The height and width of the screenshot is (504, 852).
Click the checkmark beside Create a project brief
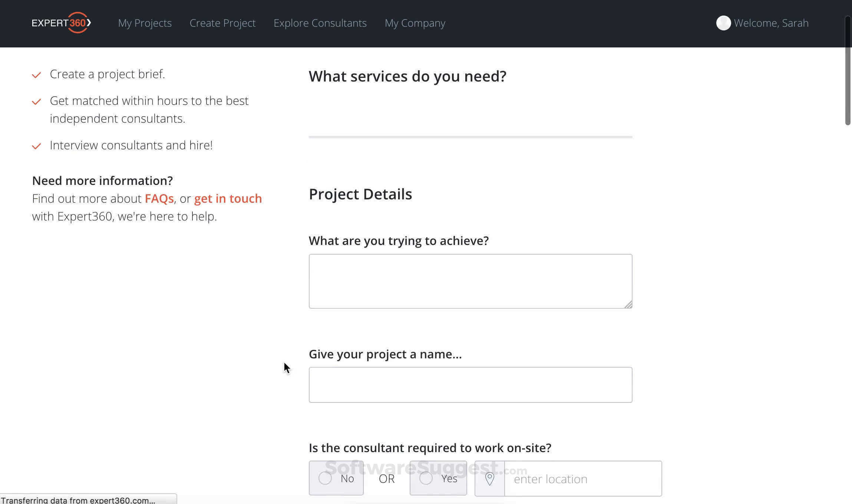point(36,75)
